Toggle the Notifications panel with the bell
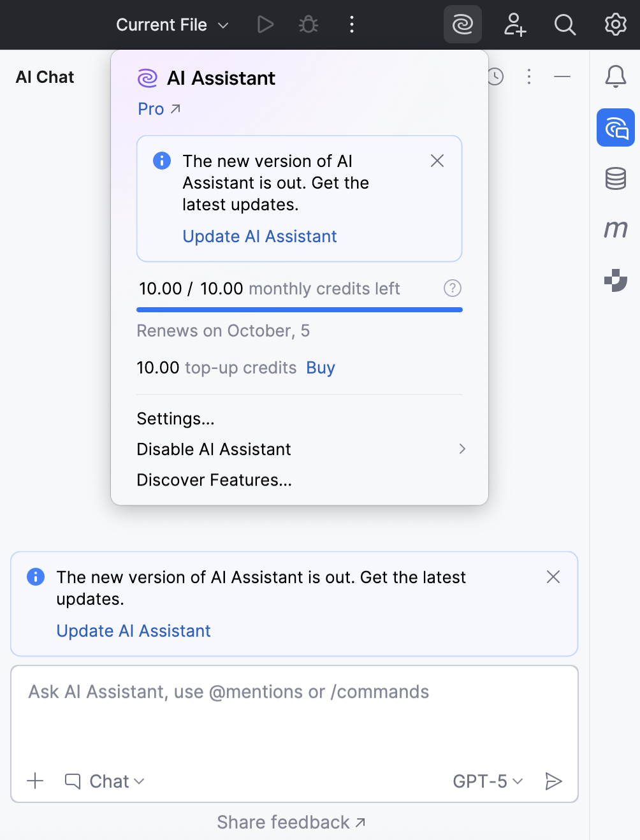 tap(615, 76)
